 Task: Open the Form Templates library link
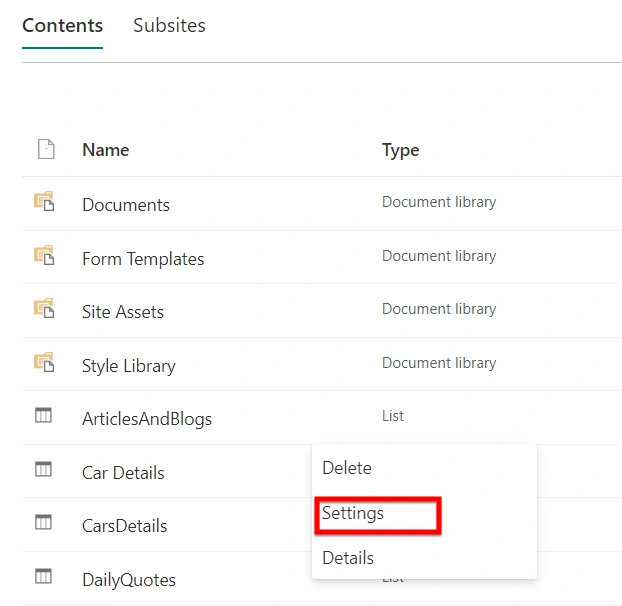click(x=143, y=259)
